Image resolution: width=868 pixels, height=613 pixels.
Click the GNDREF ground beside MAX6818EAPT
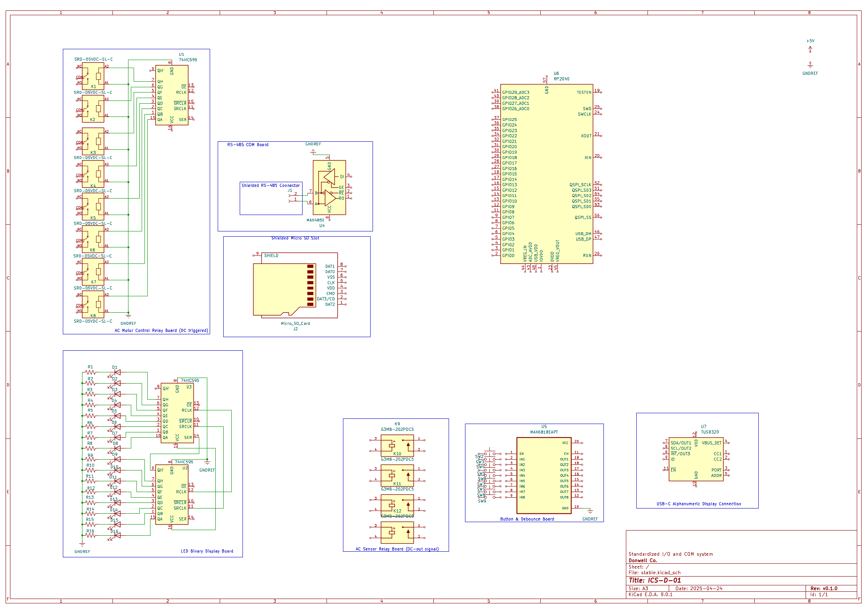click(590, 511)
